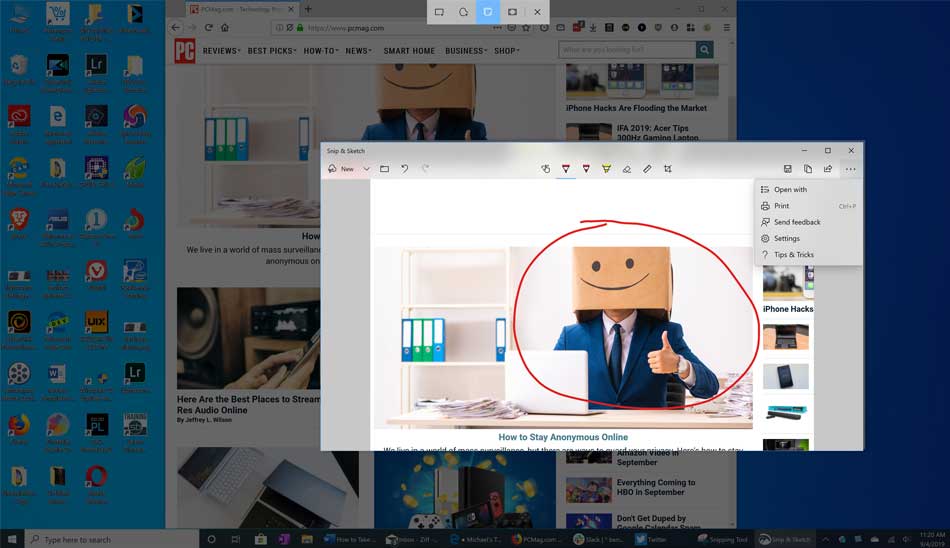
Task: Undo the last stroke in Snip & Sketch
Action: 405,169
